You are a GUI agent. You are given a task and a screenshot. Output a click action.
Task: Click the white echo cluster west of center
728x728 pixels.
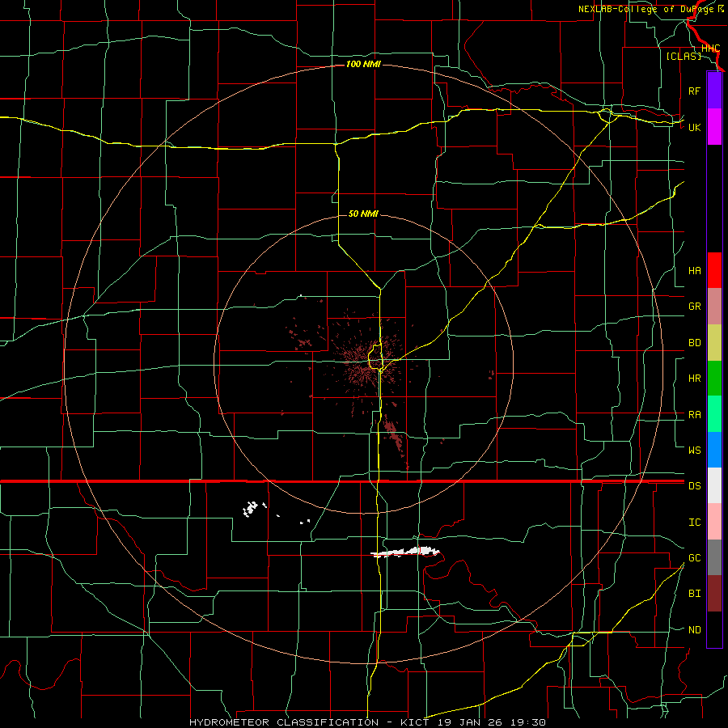click(x=251, y=509)
